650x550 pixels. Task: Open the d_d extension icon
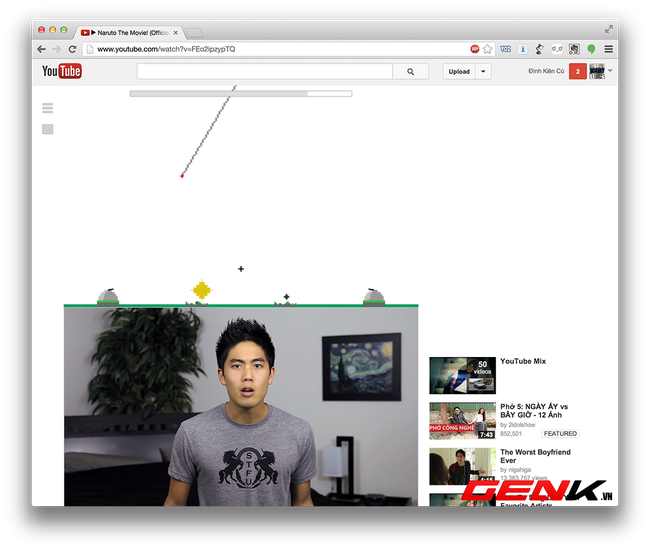click(x=557, y=49)
